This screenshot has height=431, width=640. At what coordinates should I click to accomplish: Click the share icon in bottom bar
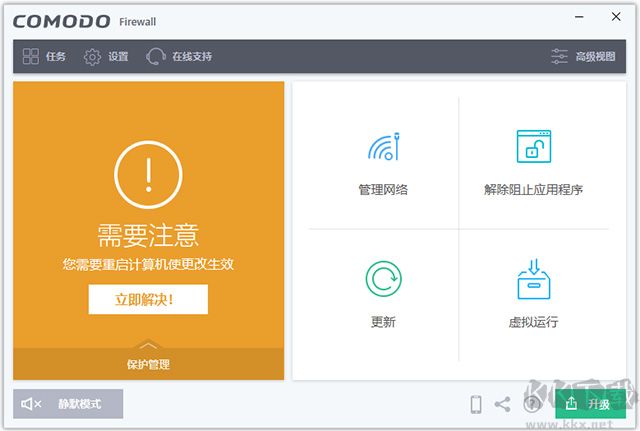(x=502, y=404)
